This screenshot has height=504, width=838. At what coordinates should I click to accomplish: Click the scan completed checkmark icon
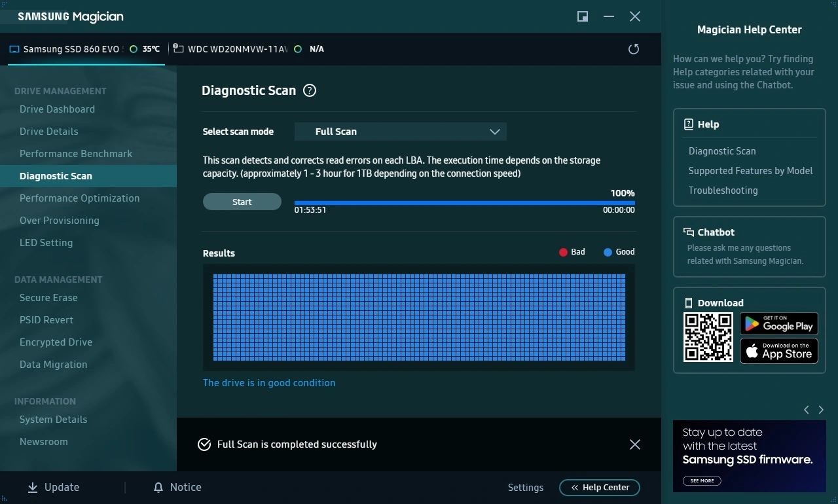[x=204, y=444]
